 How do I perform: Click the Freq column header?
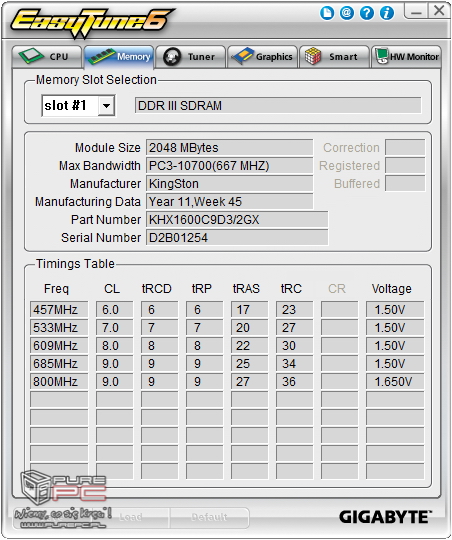coord(56,289)
